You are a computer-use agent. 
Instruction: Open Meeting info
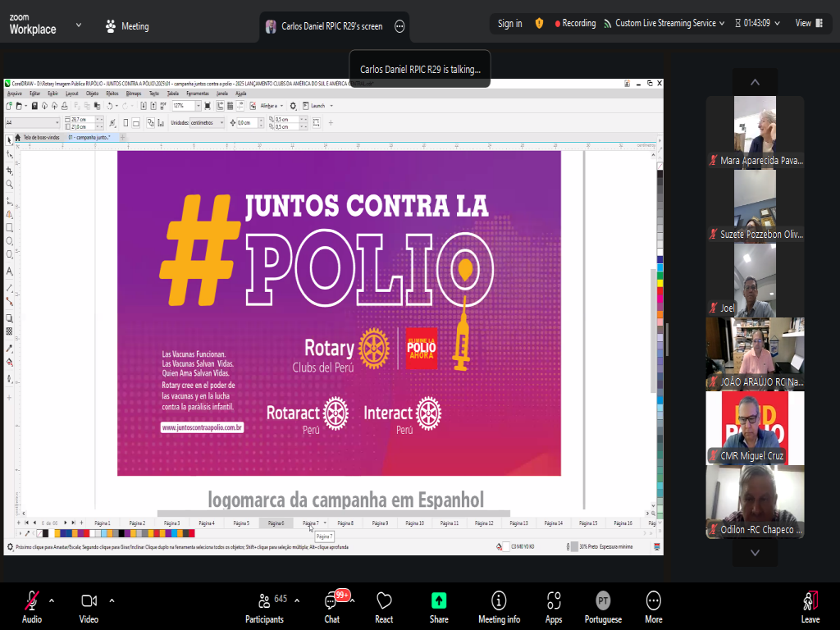point(499,606)
